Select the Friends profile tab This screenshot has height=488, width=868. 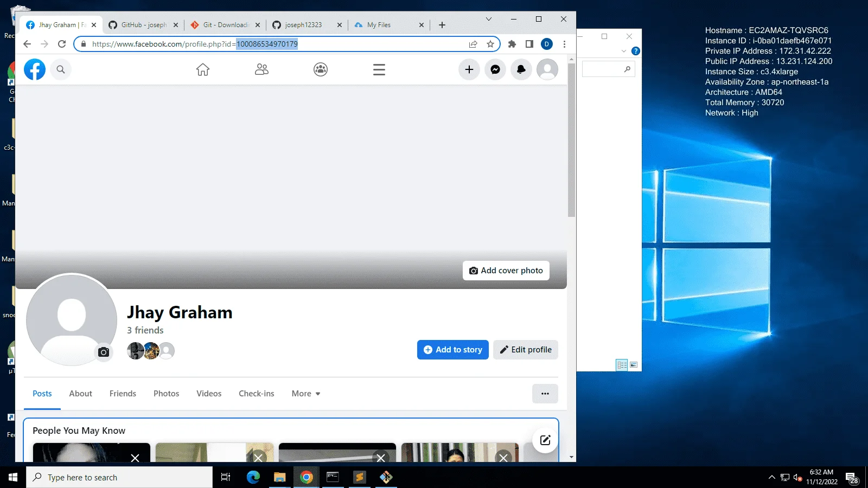123,394
